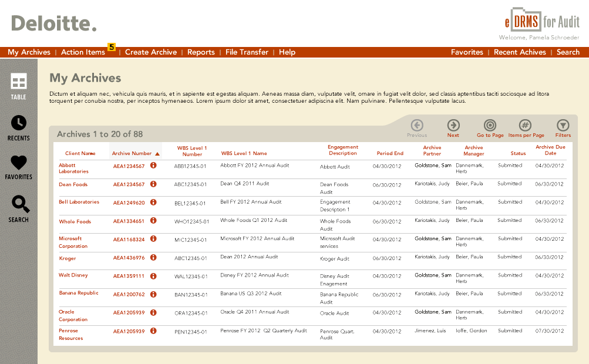The width and height of the screenshot is (589, 364).
Task: Open the Walt Disney client link
Action: coord(73,275)
